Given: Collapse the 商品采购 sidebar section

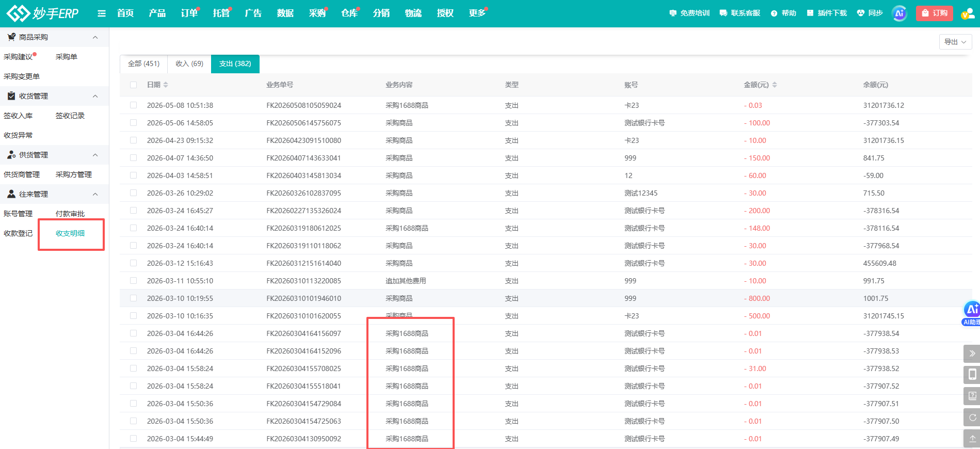Looking at the screenshot, I should [95, 37].
